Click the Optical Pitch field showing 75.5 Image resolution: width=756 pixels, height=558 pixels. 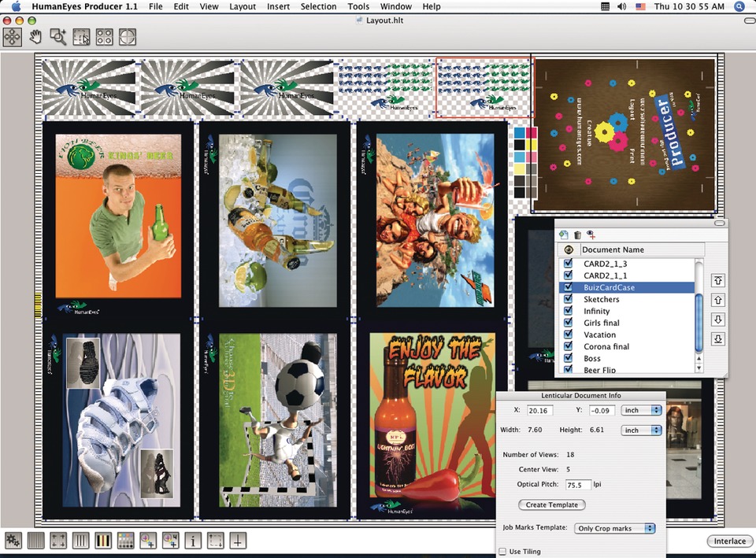click(577, 485)
